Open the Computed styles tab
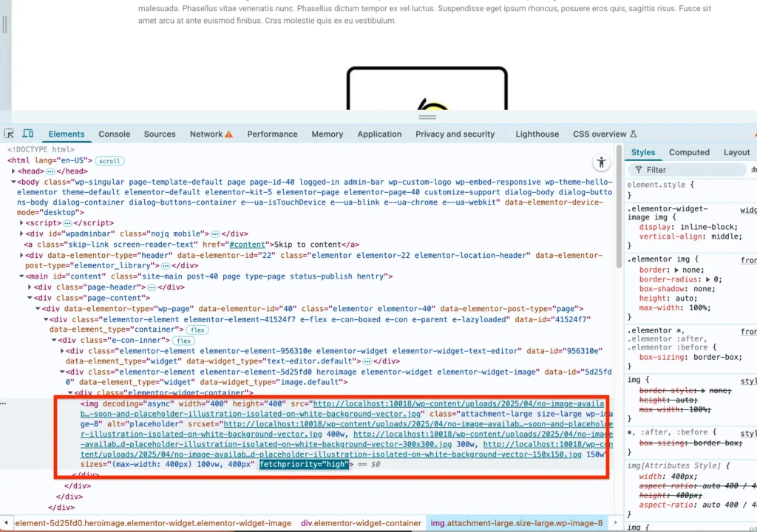This screenshot has height=532, width=757. pos(688,151)
